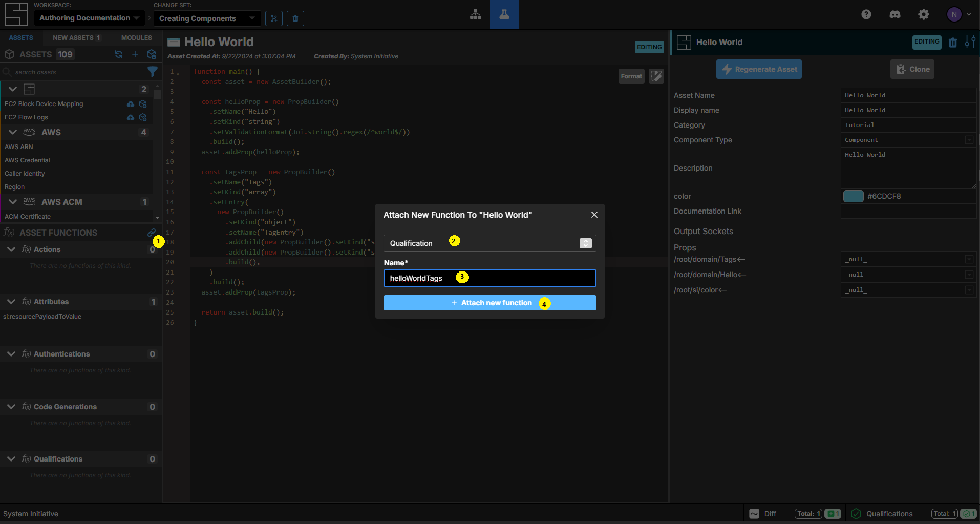
Task: Collapse the Authentications functions section
Action: [11, 354]
